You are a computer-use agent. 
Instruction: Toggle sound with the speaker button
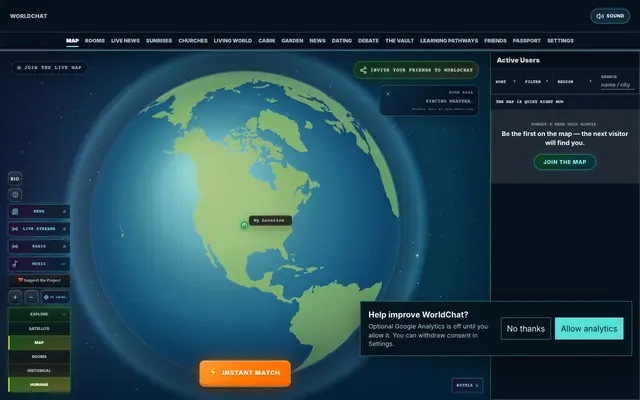(610, 16)
